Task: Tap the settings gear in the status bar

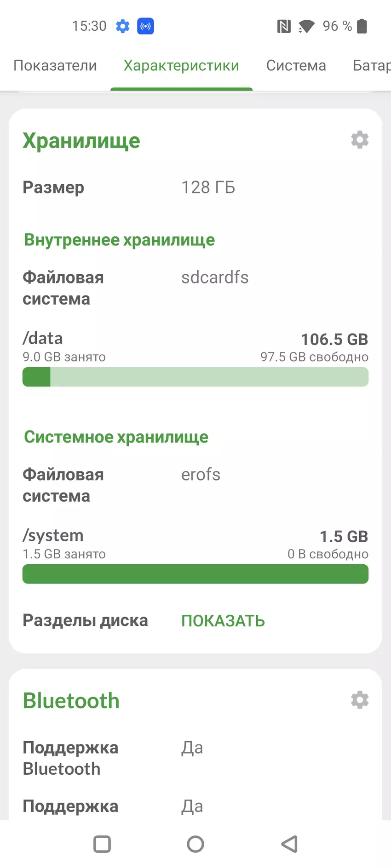Action: [x=123, y=26]
